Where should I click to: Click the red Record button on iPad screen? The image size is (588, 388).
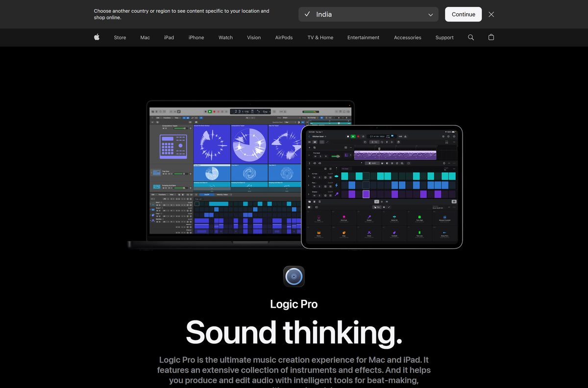click(x=358, y=136)
